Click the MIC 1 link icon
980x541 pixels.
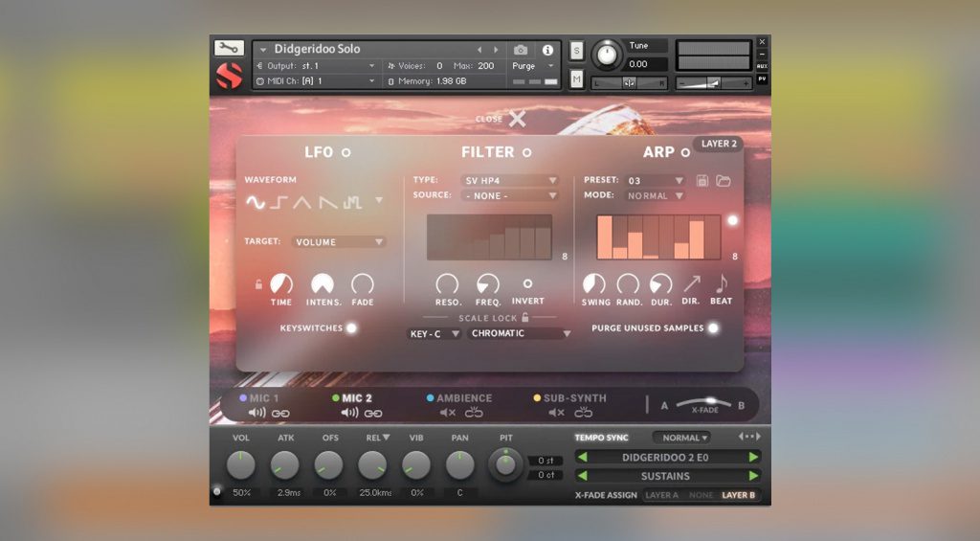click(x=280, y=414)
